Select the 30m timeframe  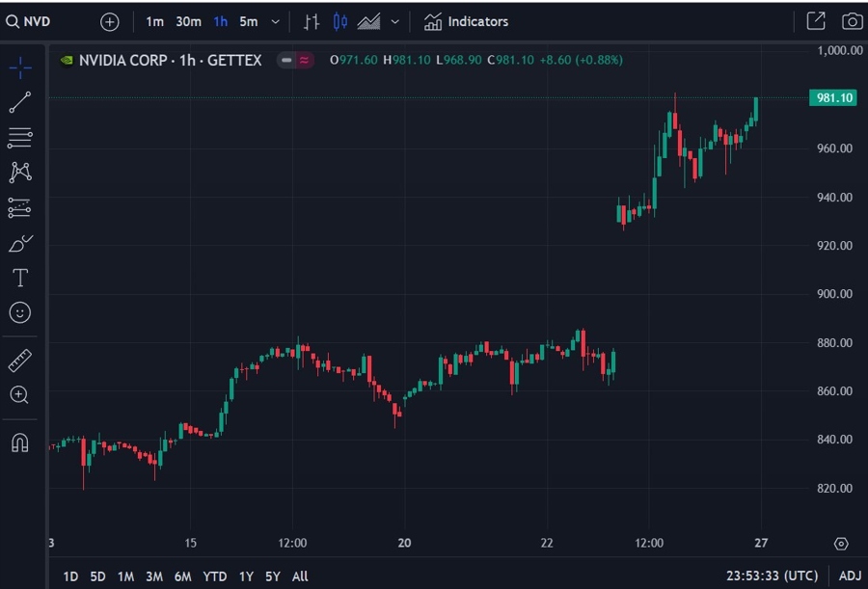[188, 21]
